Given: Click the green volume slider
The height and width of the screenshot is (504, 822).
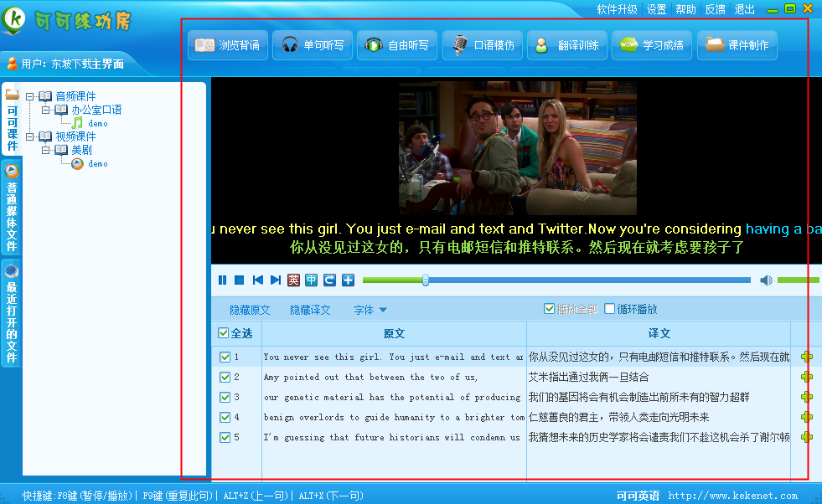Looking at the screenshot, I should pyautogui.click(x=798, y=280).
